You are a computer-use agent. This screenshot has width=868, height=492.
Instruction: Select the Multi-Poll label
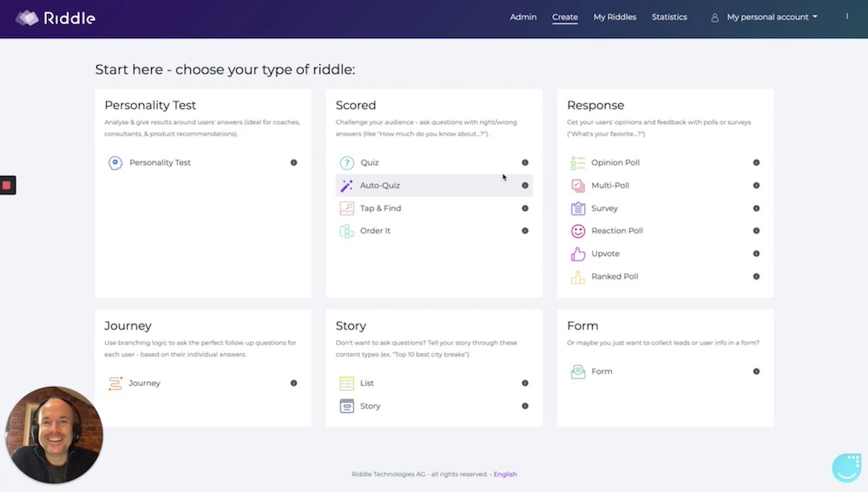(x=610, y=186)
